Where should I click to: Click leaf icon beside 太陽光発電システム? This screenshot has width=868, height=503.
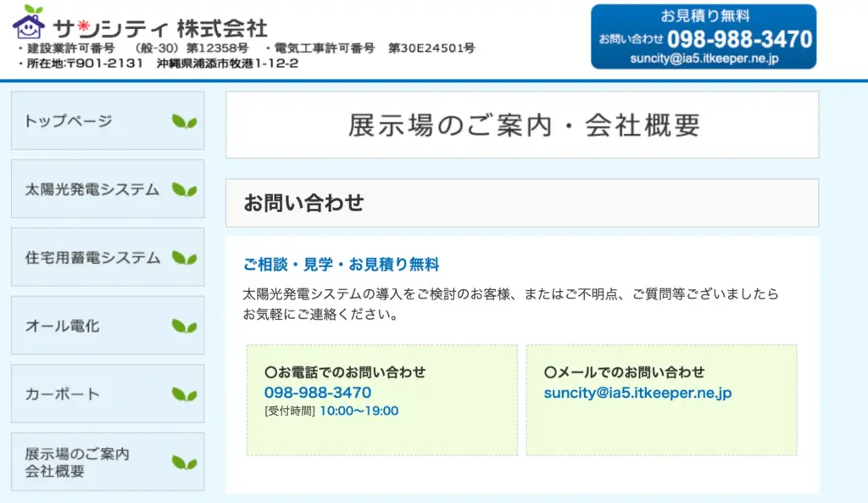[184, 190]
